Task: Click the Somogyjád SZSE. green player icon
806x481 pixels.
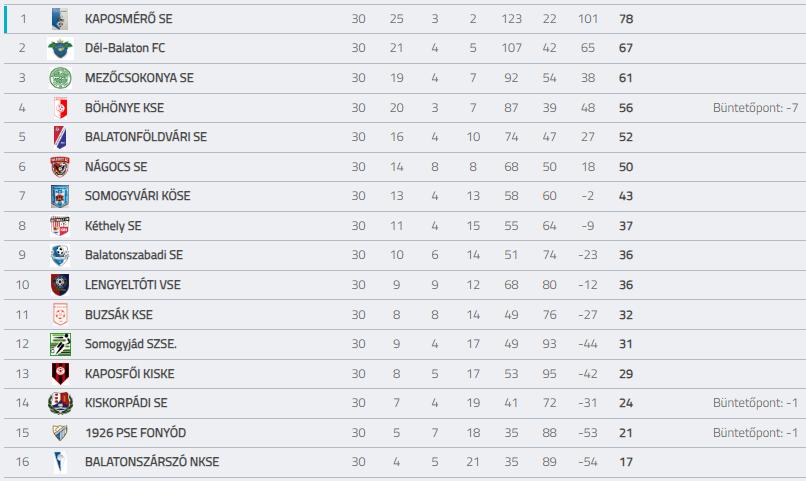Action: (x=60, y=344)
